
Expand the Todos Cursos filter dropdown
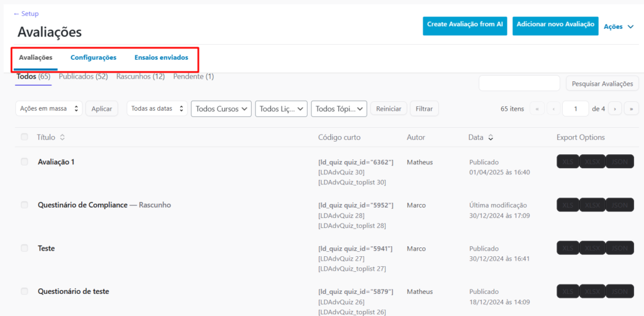(221, 109)
